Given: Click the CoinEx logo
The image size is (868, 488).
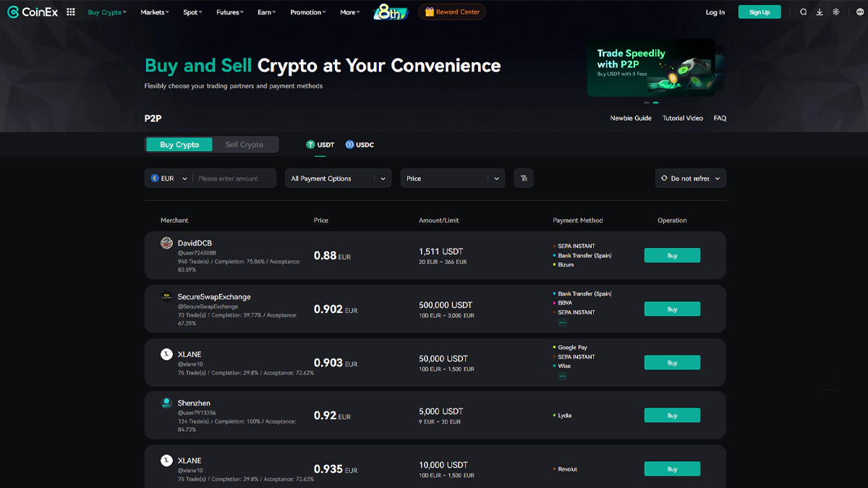Looking at the screenshot, I should pos(32,12).
